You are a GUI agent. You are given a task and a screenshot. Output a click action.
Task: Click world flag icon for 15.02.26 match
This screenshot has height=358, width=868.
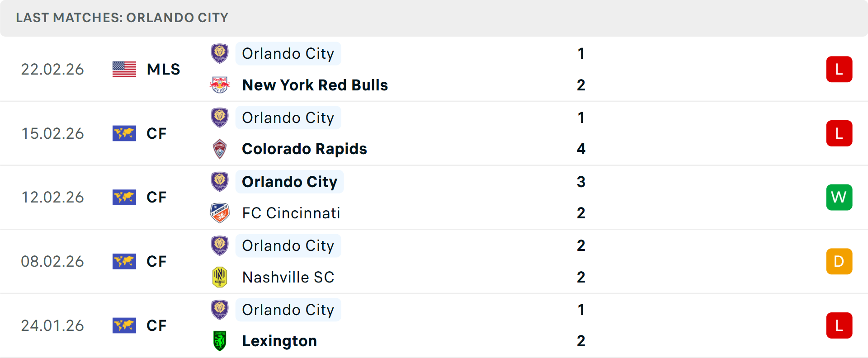tap(124, 133)
